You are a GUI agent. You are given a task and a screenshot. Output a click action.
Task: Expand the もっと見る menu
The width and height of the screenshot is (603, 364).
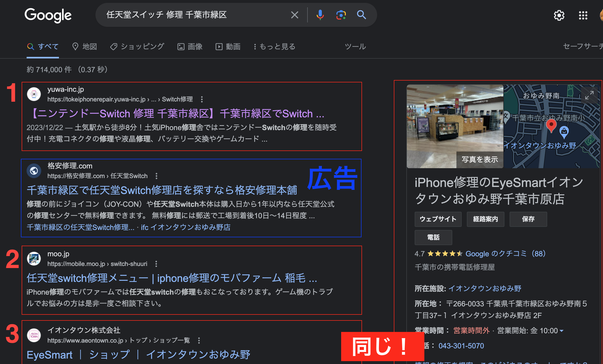[x=275, y=47]
